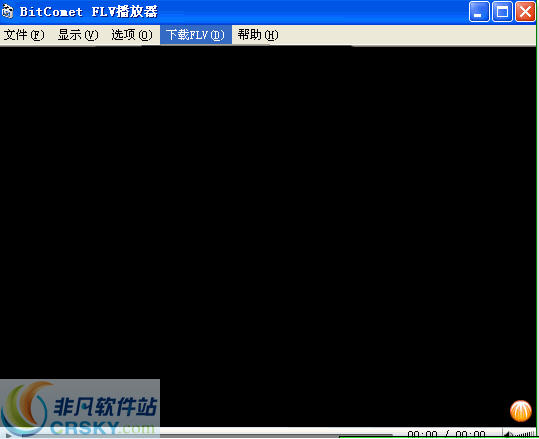Click the speaker mute icon
Viewport: 539px width, 439px height.
(x=508, y=435)
